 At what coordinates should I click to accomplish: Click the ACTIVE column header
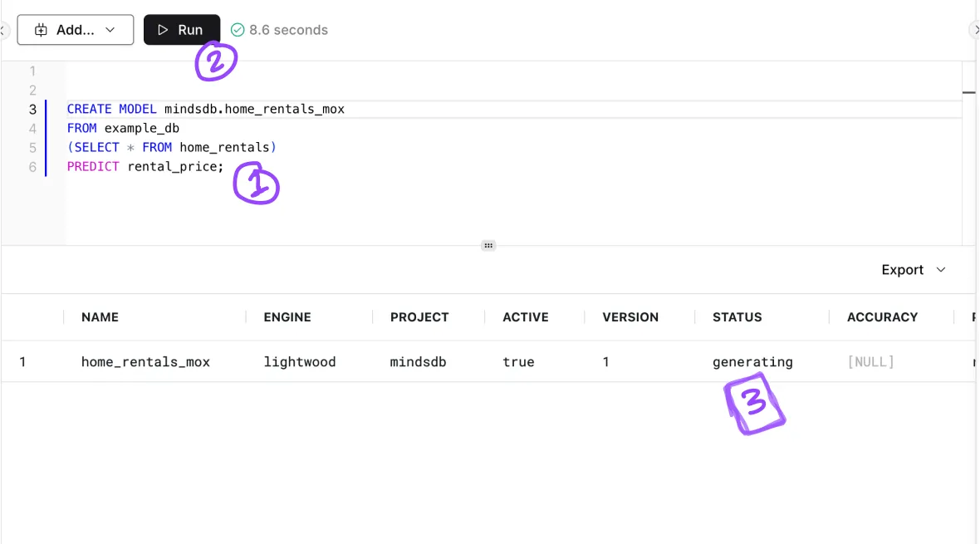pyautogui.click(x=526, y=317)
